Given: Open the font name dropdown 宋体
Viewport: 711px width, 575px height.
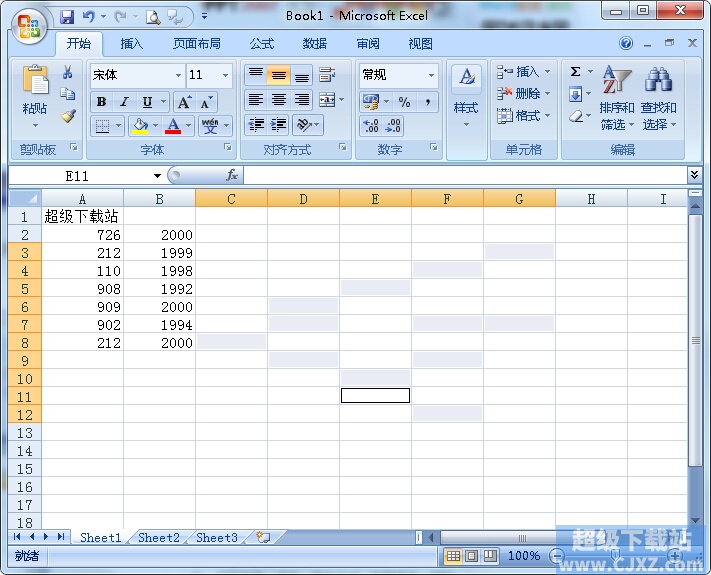Looking at the screenshot, I should [x=179, y=75].
